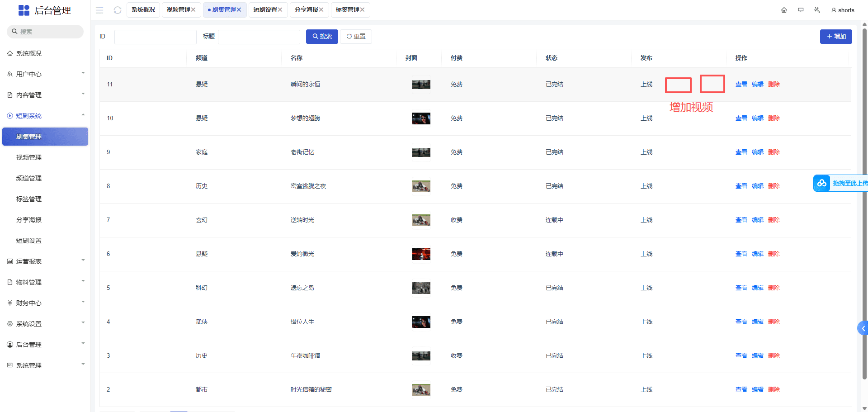Switch to the 短剧设置 tab
Image resolution: width=868 pixels, height=412 pixels.
(x=265, y=9)
